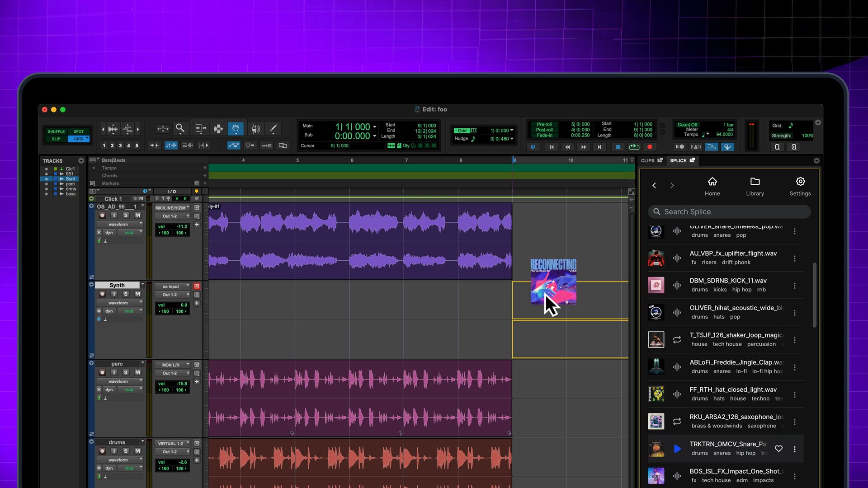Open the GRID mode dropdown
Screen dimensions: 868x488
tap(79, 139)
